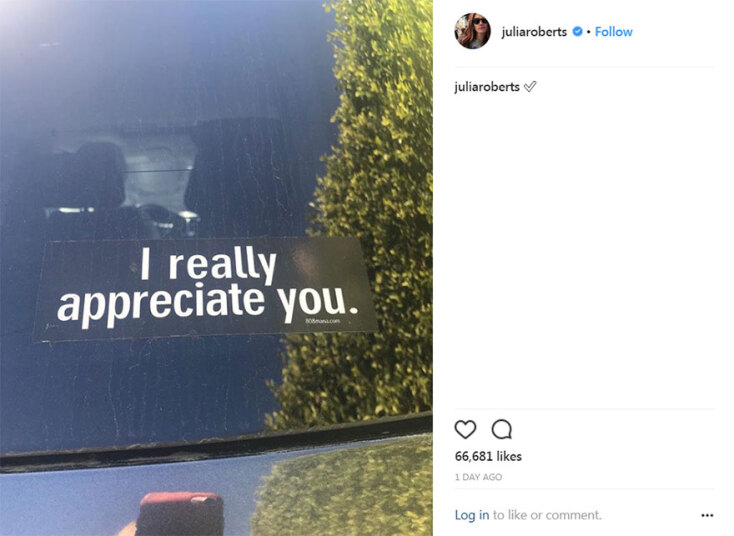Like the post with the heart icon
The height and width of the screenshot is (536, 734).
click(x=465, y=429)
